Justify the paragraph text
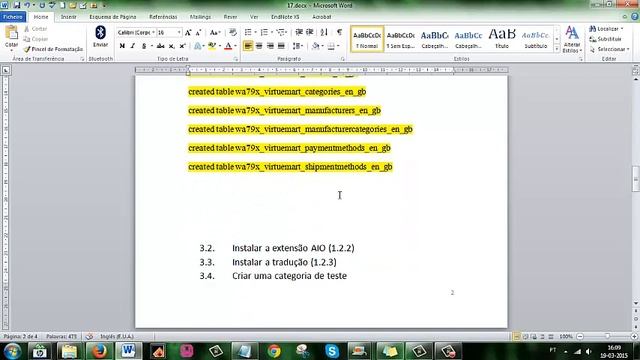Image resolution: width=640 pixels, height=360 pixels. (x=281, y=46)
